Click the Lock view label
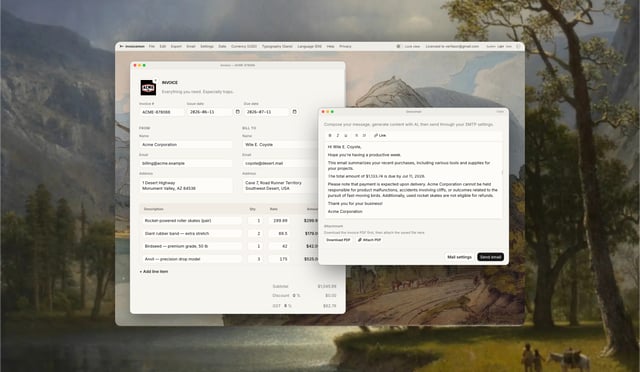 412,47
